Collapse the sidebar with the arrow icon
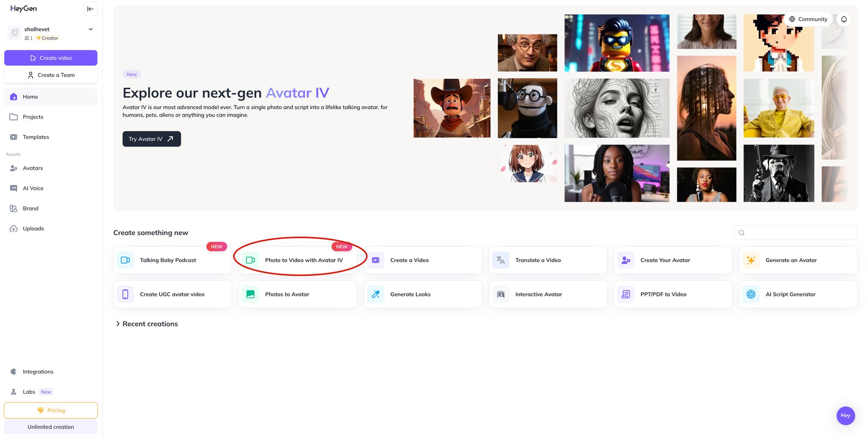 [x=90, y=9]
